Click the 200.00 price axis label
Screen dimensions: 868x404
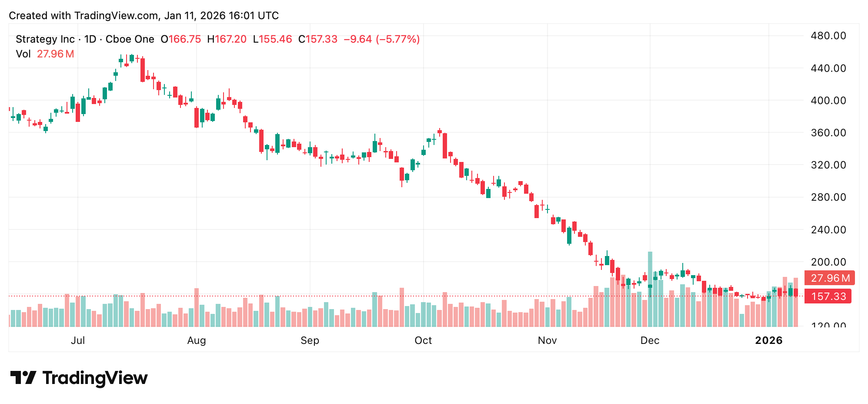point(828,262)
